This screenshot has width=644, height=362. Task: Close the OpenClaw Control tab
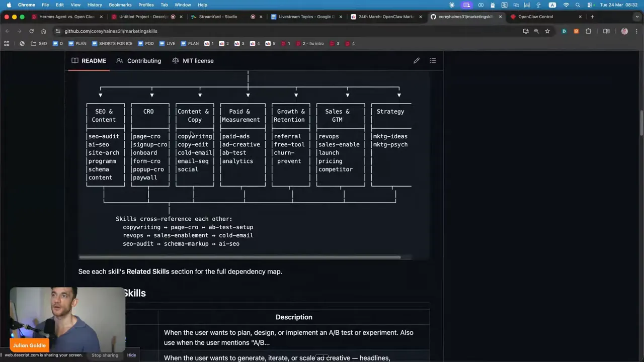tap(580, 17)
